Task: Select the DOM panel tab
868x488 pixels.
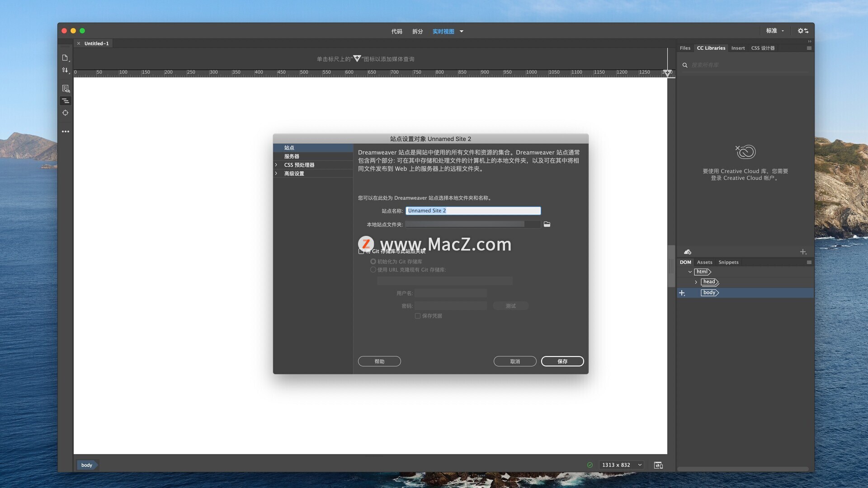Action: (x=685, y=262)
